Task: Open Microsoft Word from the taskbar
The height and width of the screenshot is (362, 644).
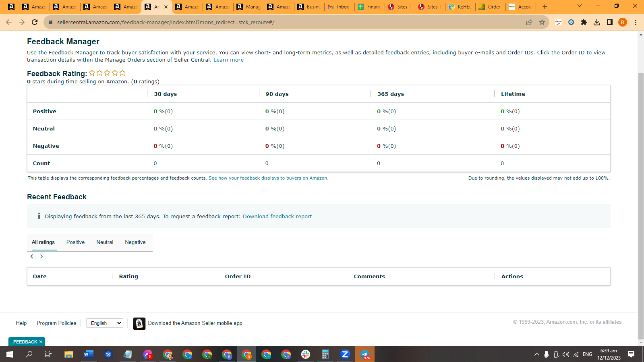Action: coord(88,354)
